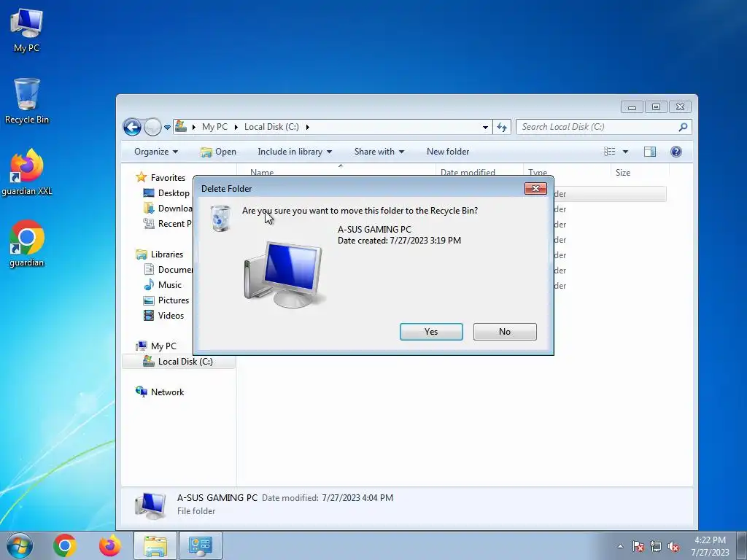
Task: Click the Explorer forward arrow button
Action: click(x=152, y=127)
